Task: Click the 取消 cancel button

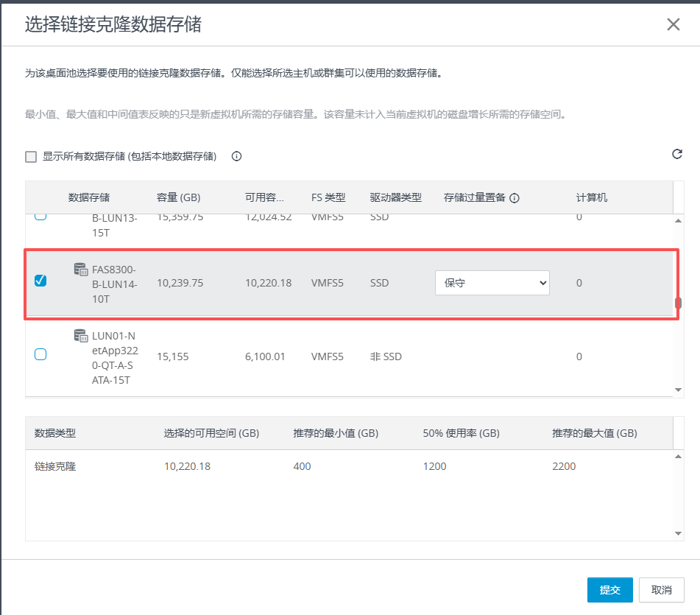Action: 662,590
